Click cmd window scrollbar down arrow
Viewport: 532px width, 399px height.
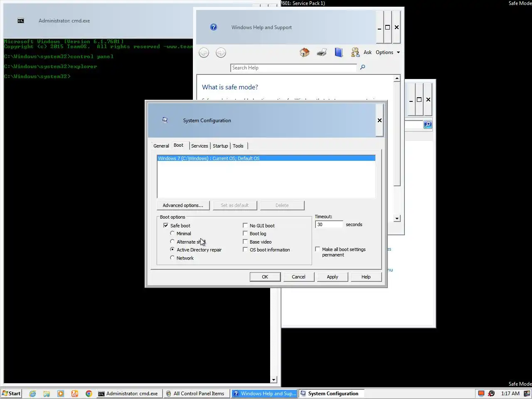pos(273,379)
